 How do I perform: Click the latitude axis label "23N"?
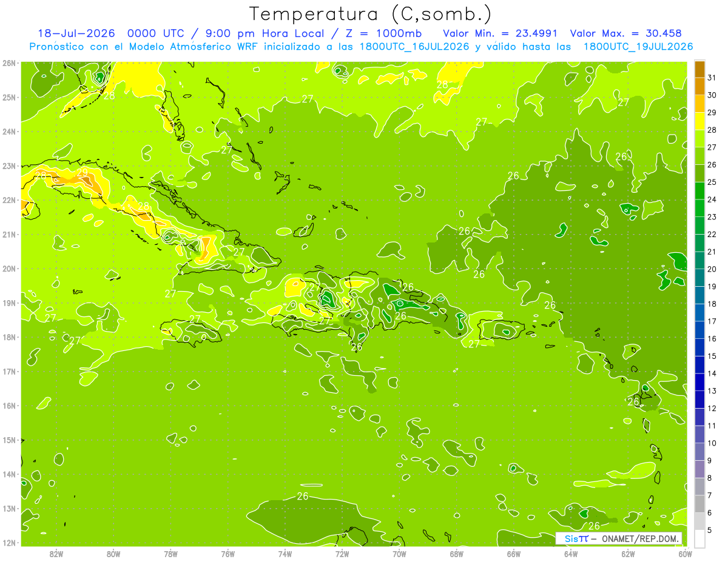8,166
